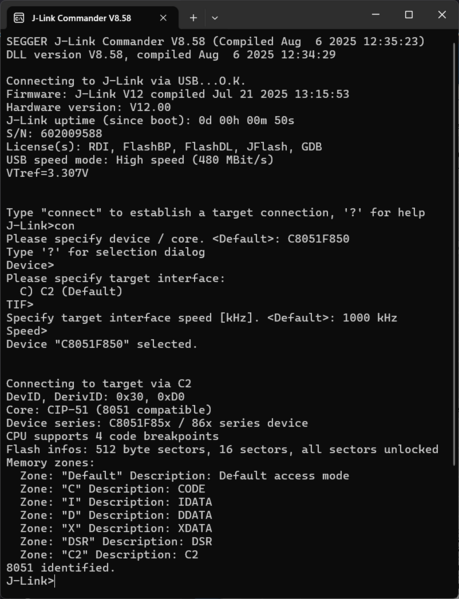
Task: Click the Speed> prompt line
Action: pos(27,331)
